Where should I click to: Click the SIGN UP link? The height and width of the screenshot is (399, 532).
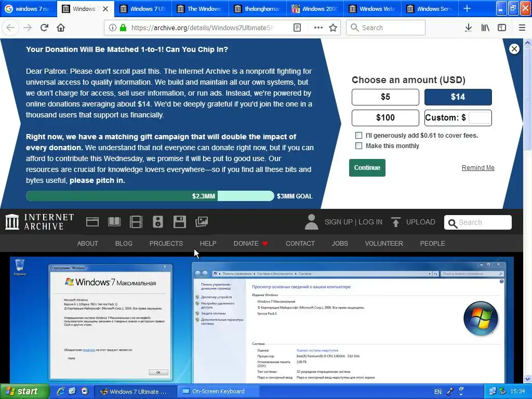pos(339,222)
